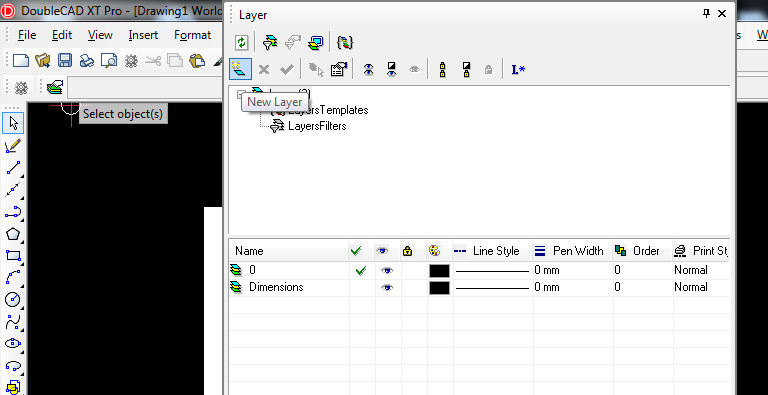Click the L* layer states icon
This screenshot has width=768, height=395.
click(x=518, y=70)
